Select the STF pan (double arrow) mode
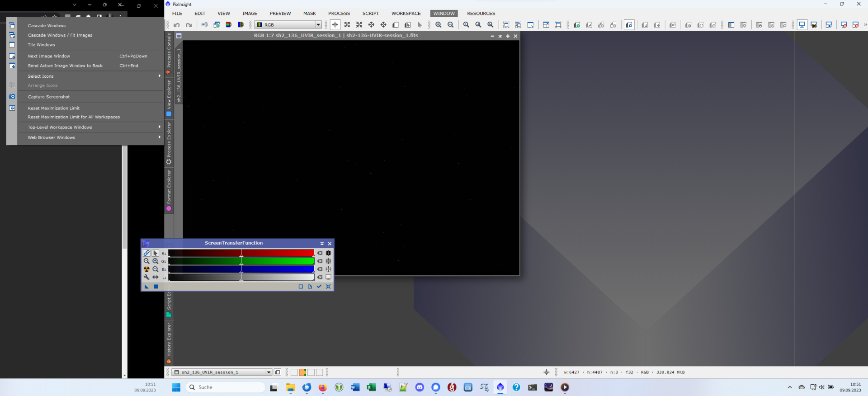This screenshot has height=396, width=868. pos(156,277)
